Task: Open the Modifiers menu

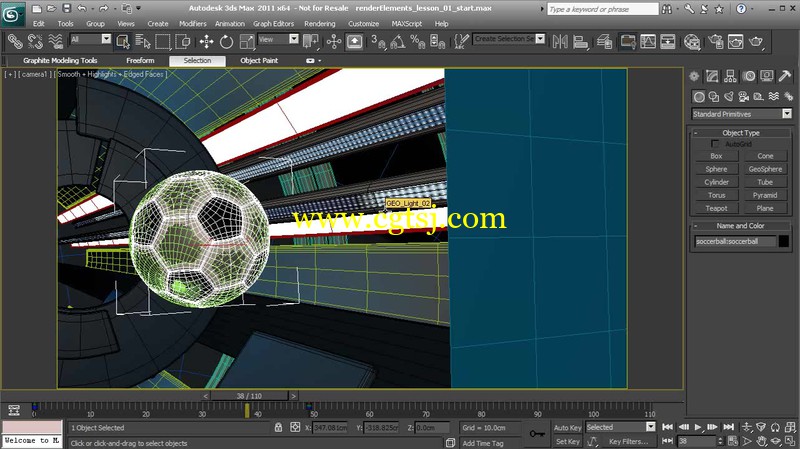Action: pyautogui.click(x=193, y=23)
